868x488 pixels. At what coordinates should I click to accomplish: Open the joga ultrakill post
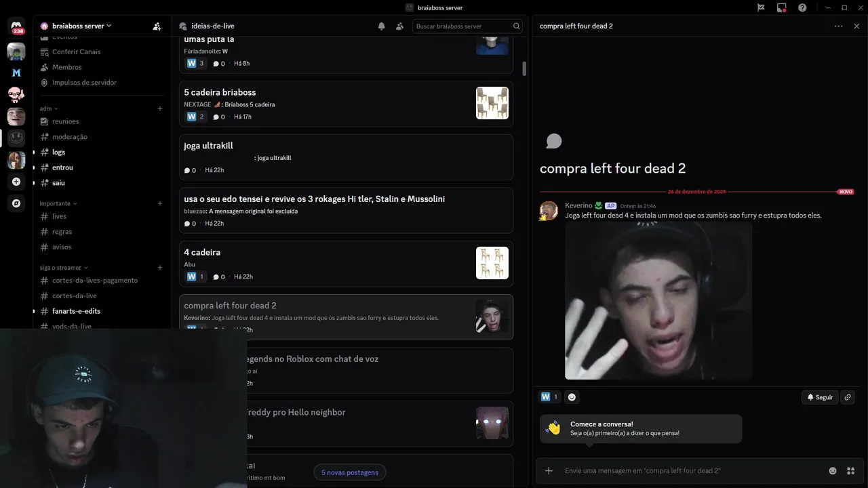pos(346,157)
